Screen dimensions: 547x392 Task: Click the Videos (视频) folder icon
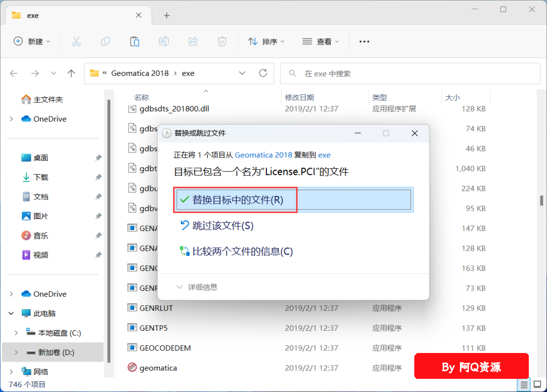pyautogui.click(x=26, y=255)
